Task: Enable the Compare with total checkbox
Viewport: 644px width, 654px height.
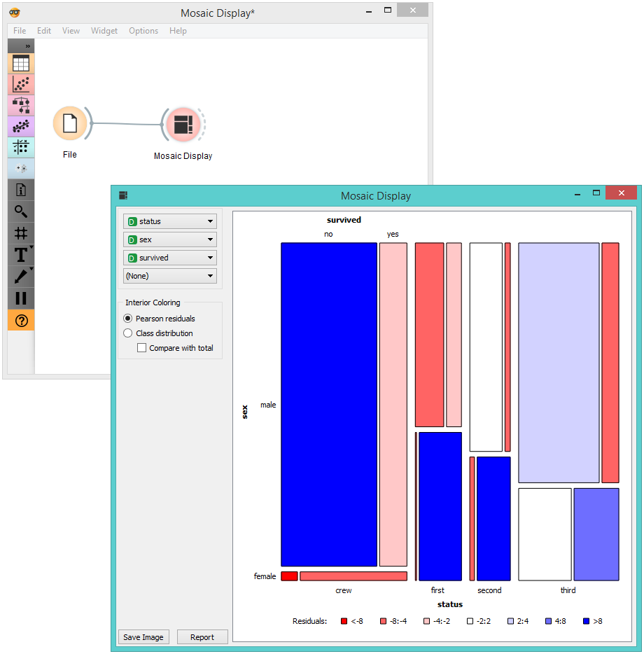Action: click(142, 348)
